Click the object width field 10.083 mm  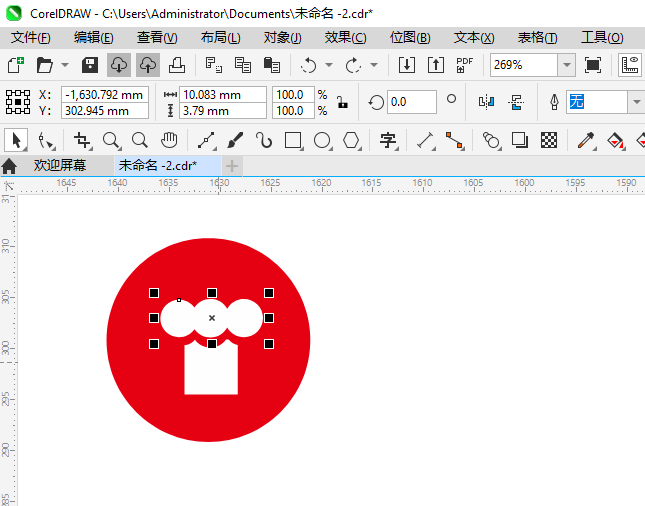click(x=223, y=95)
